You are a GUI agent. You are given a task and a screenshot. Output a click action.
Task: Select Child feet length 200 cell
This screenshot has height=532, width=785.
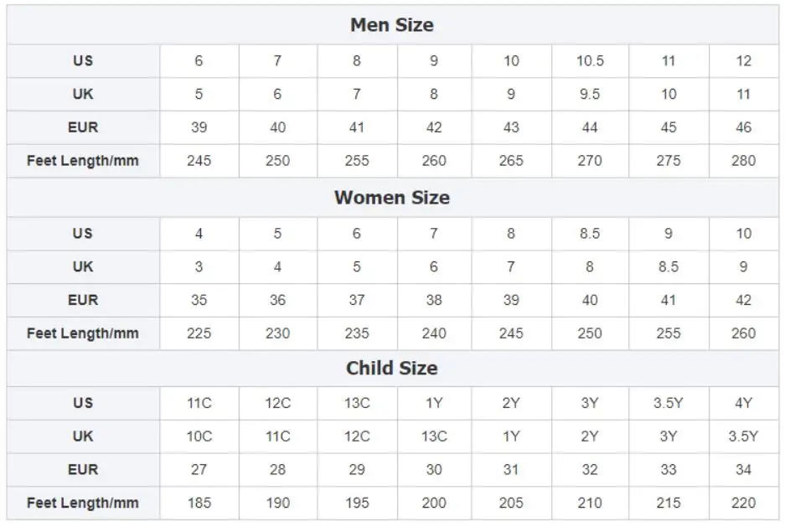point(434,504)
